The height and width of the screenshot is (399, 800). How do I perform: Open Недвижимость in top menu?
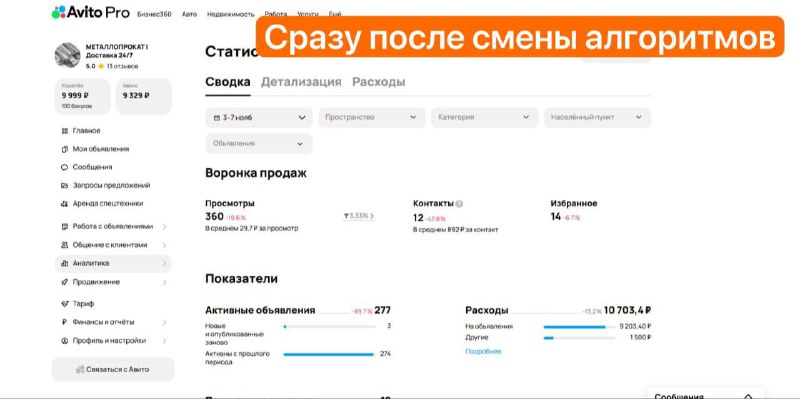(231, 14)
